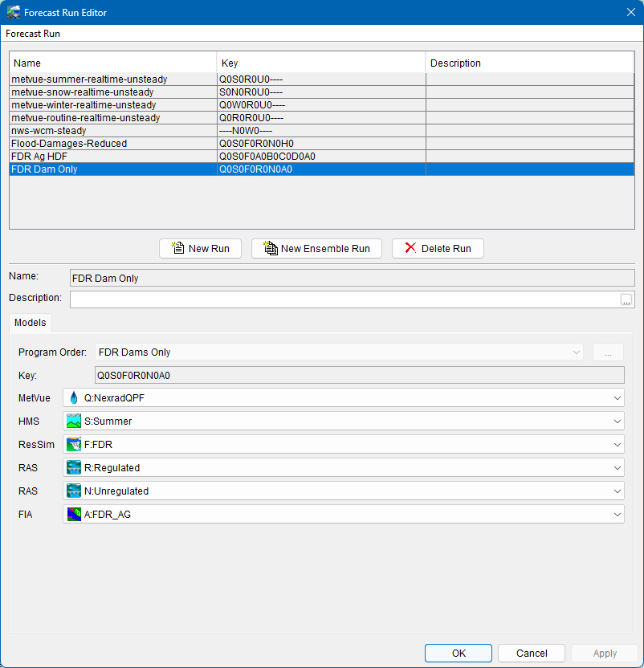The width and height of the screenshot is (644, 668).
Task: Click the OK button
Action: [x=458, y=653]
